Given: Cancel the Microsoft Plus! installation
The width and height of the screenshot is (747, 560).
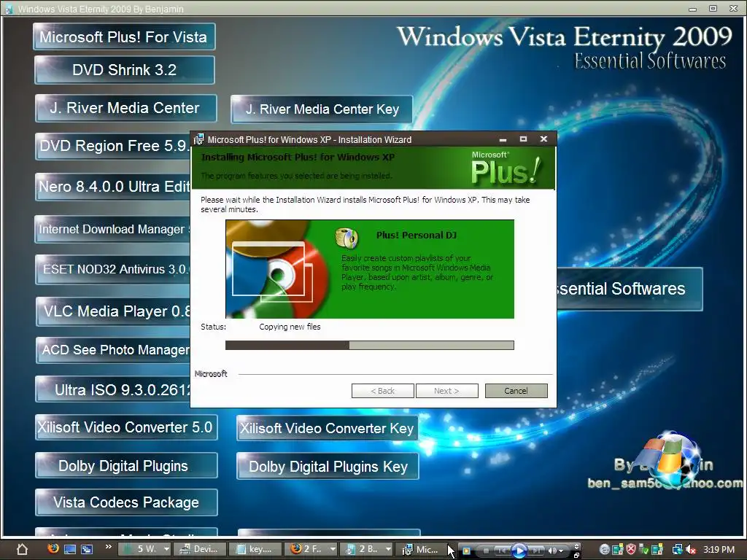Looking at the screenshot, I should click(516, 391).
